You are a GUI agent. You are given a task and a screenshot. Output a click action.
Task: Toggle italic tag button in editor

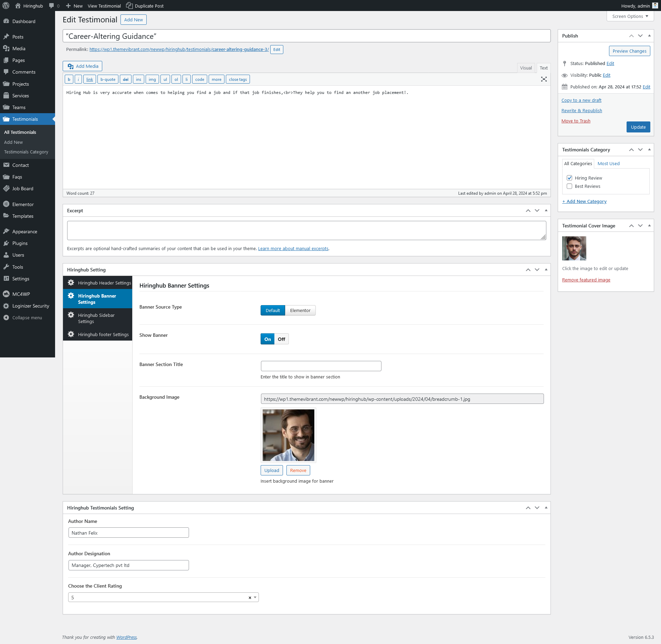78,79
